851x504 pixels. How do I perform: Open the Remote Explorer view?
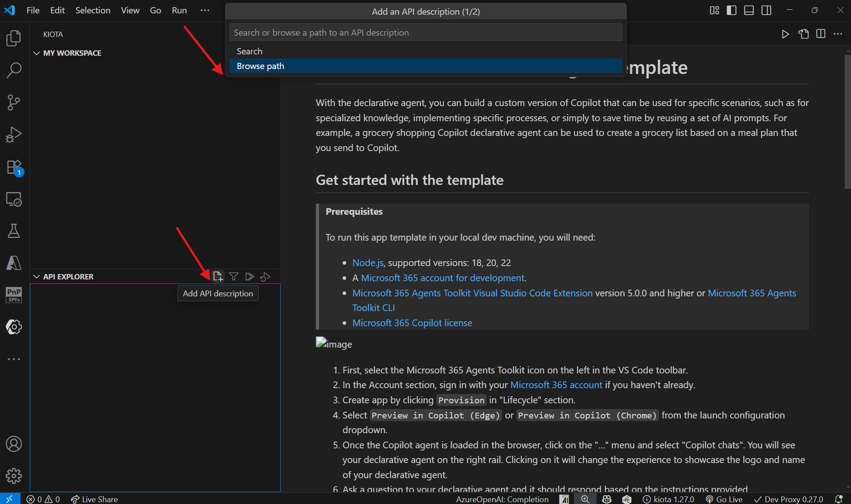(14, 199)
